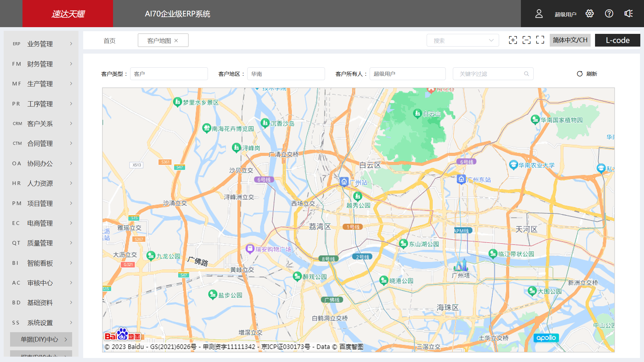Viewport: 644px width, 362px height.
Task: Toggle the 简体中文/CH language switch
Action: (570, 40)
